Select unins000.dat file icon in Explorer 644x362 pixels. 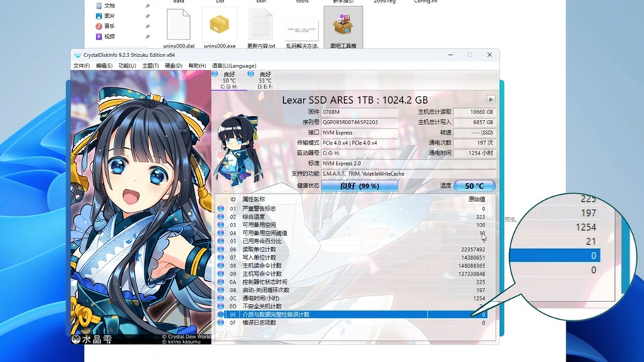179,25
